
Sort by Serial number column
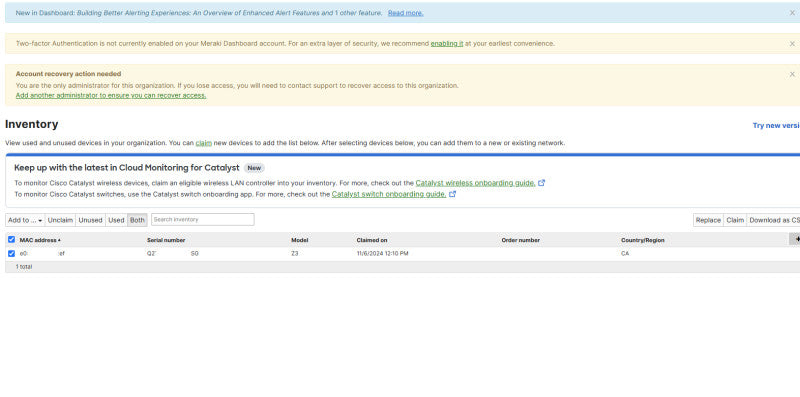click(x=166, y=240)
